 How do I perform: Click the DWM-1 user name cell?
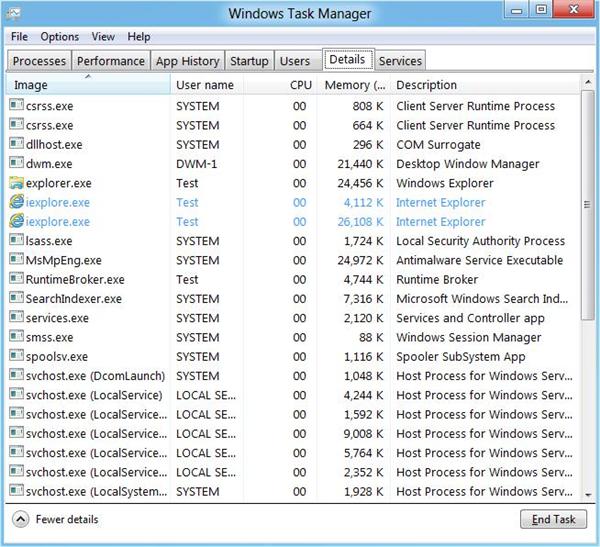point(196,164)
